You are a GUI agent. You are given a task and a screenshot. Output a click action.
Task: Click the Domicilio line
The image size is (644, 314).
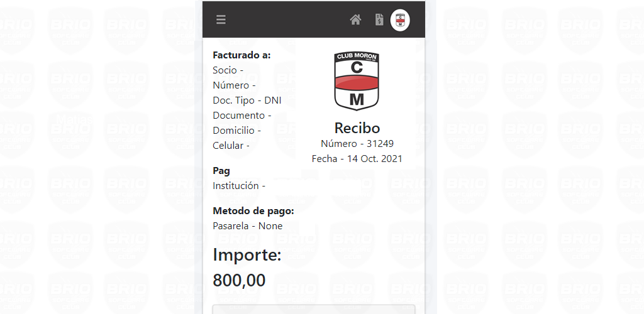coord(237,131)
